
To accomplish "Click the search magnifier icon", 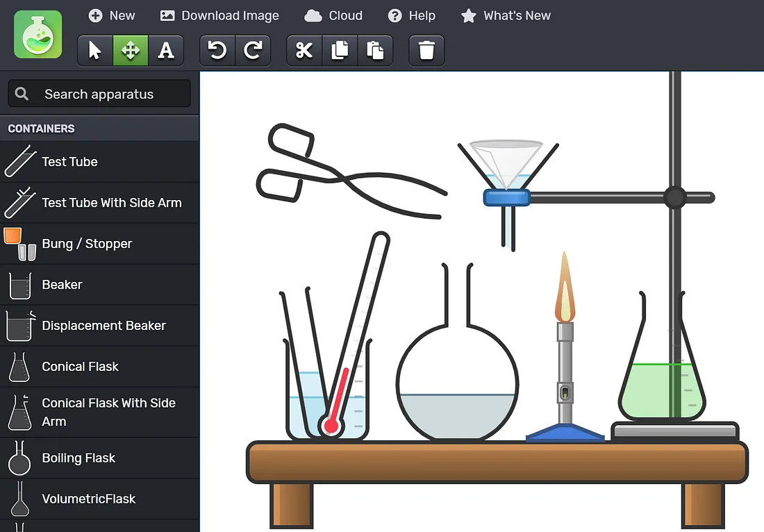I will 22,94.
